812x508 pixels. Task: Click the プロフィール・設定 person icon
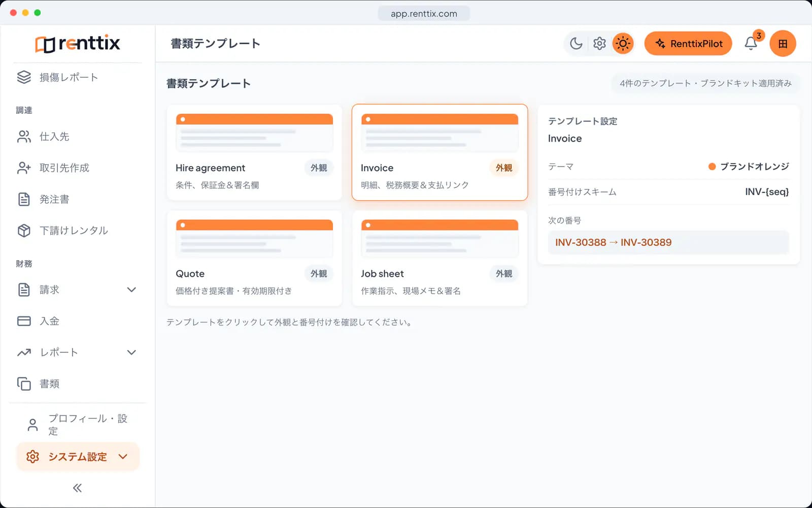pos(32,425)
